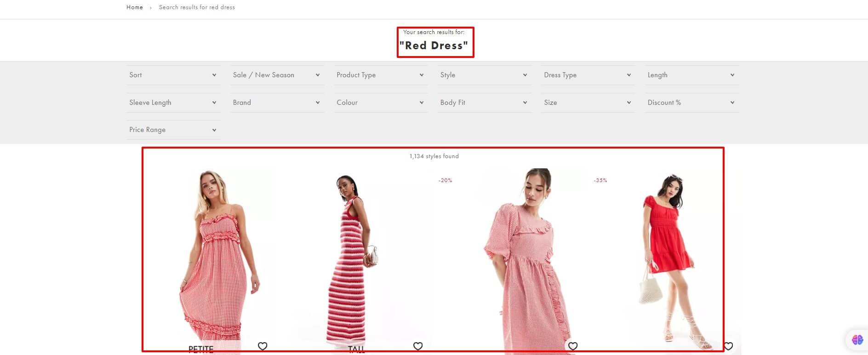This screenshot has height=355, width=868.
Task: Open the Length filter dropdown
Action: tap(691, 75)
